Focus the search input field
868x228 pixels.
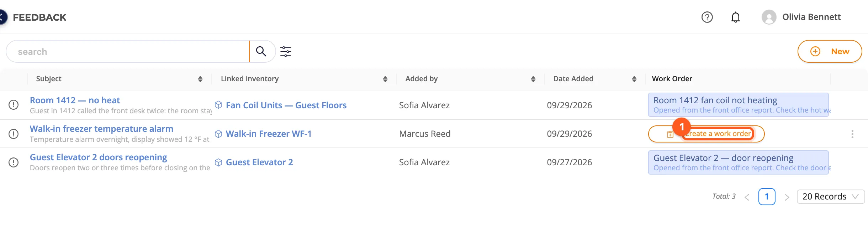tap(128, 51)
